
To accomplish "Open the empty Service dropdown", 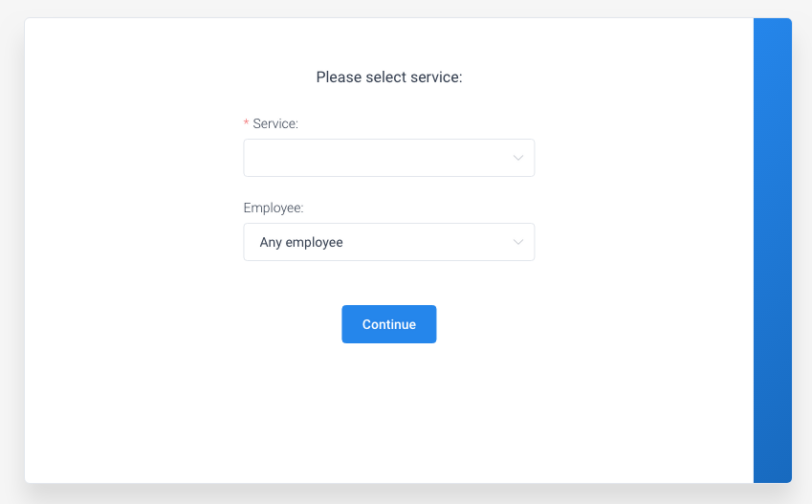I will (389, 158).
